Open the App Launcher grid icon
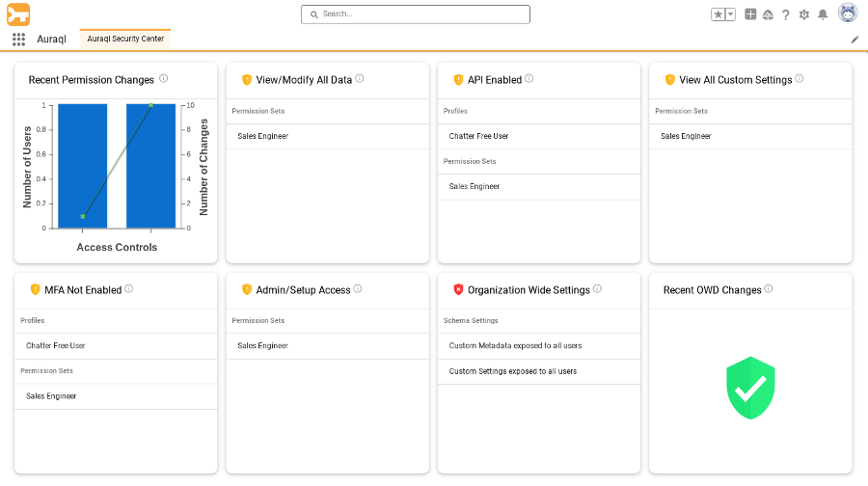 (x=18, y=40)
